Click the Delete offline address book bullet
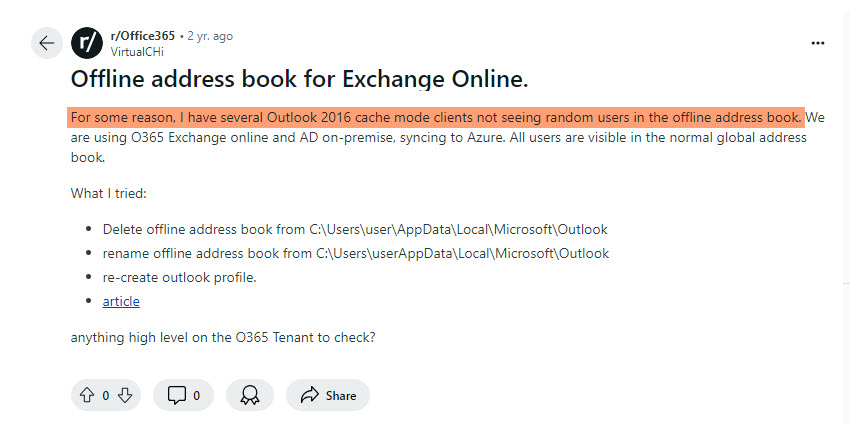The height and width of the screenshot is (424, 850). pyautogui.click(x=355, y=229)
